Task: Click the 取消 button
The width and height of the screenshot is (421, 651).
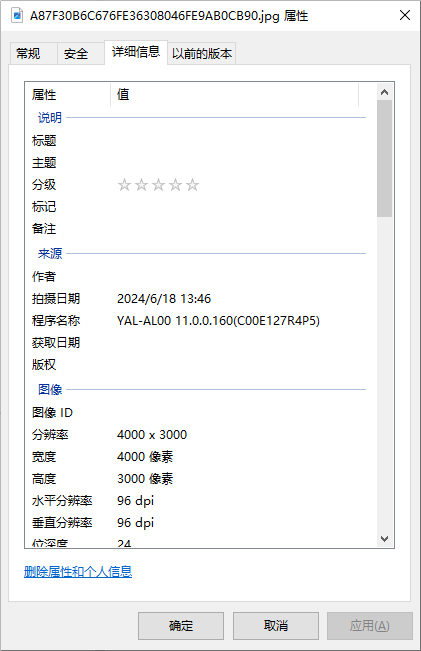Action: point(276,626)
